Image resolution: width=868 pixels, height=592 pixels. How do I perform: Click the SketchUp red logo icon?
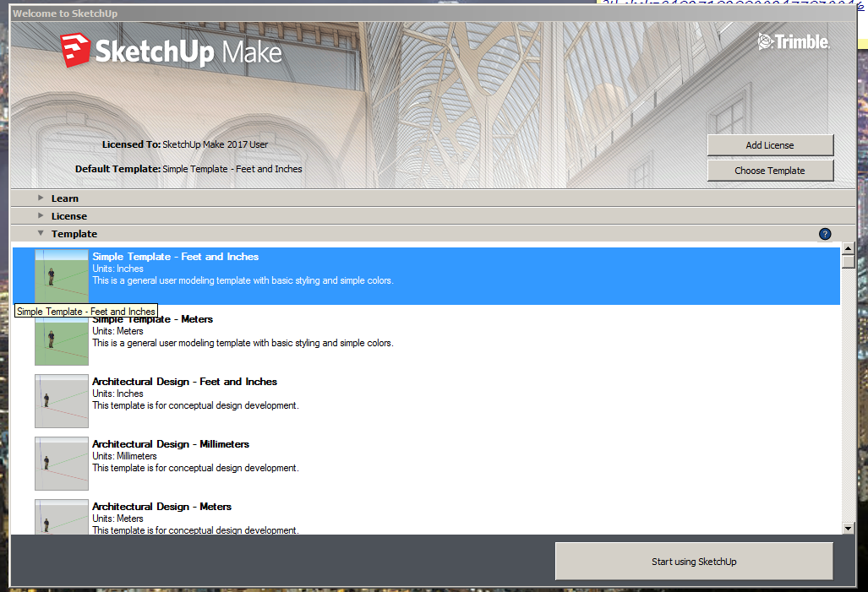[x=75, y=51]
